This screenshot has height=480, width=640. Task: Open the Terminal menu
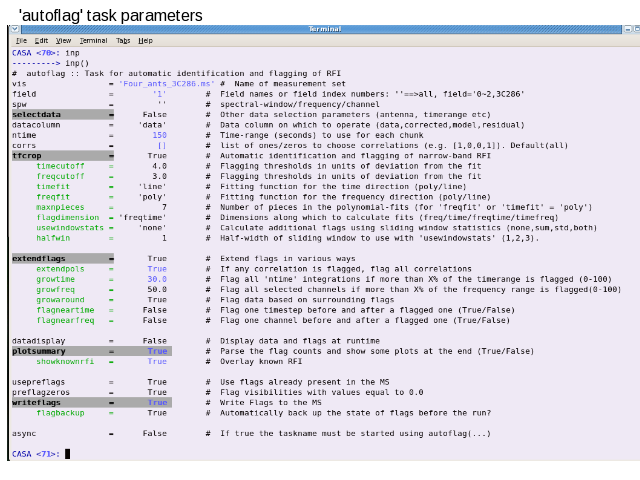pos(93,40)
